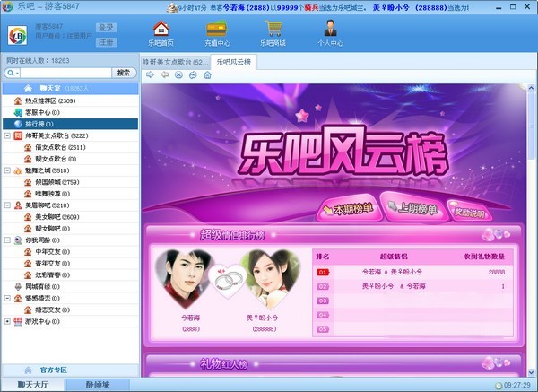Click the room search input field
Screen dimensions: 538x392
coord(65,73)
